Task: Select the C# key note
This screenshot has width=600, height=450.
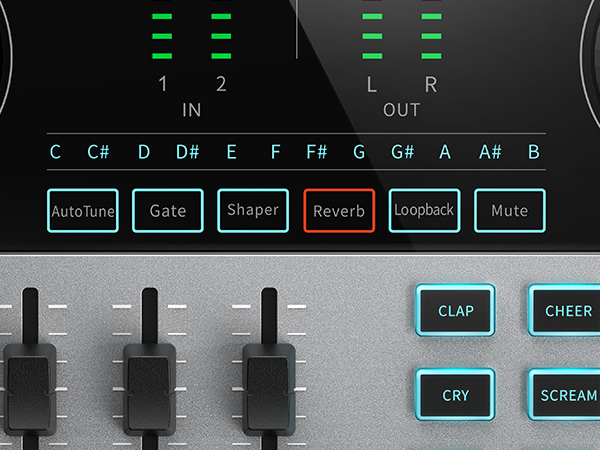Action: tap(98, 152)
